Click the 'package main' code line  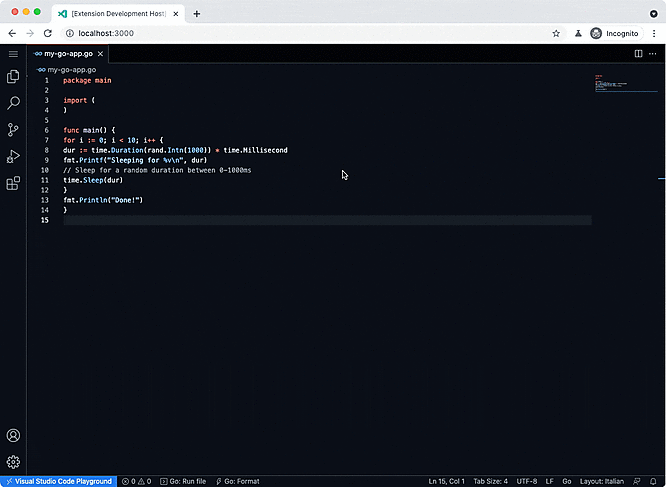click(x=87, y=80)
